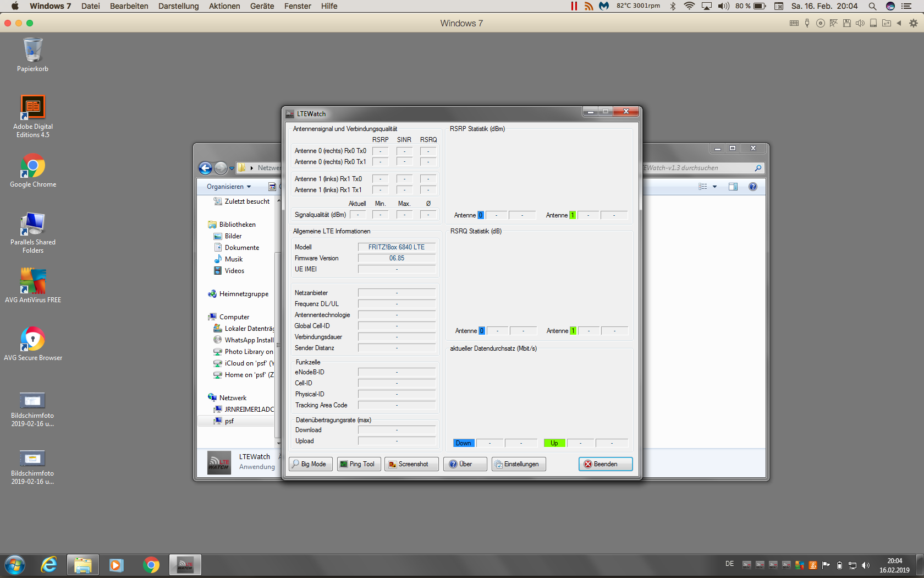
Task: Open the Papierkorb desktop icon
Action: click(32, 54)
